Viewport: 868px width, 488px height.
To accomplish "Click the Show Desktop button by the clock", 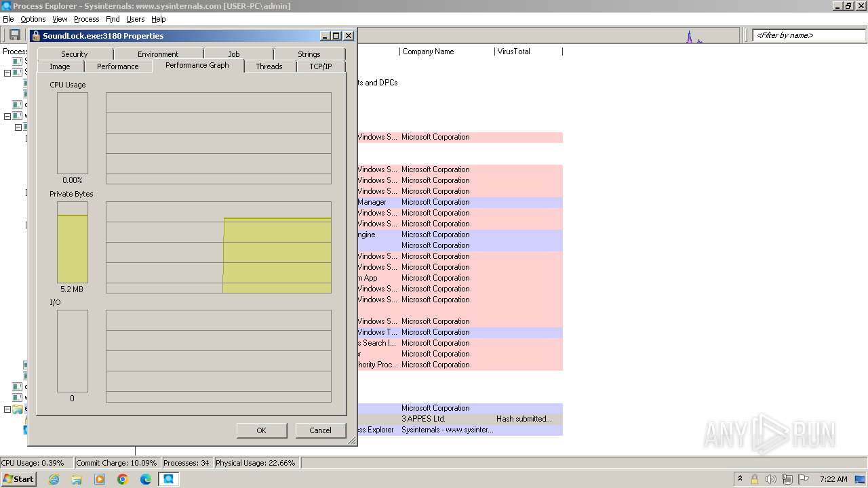I will pos(861,479).
